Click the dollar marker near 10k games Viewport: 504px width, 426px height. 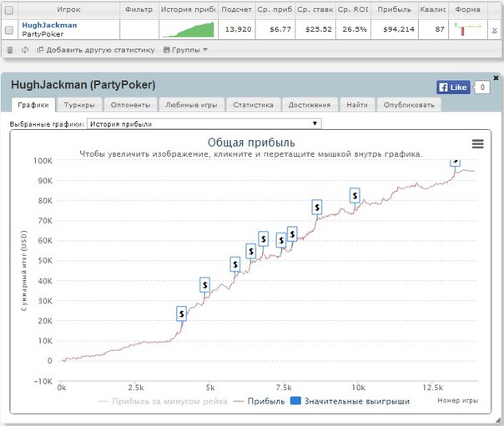pos(355,195)
